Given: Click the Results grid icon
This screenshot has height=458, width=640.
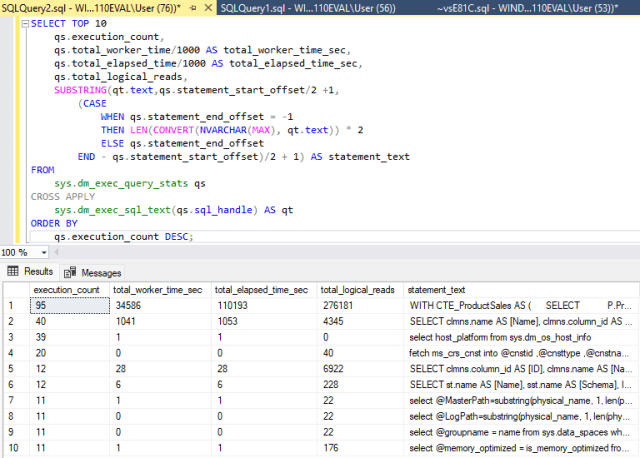Looking at the screenshot, I should click(13, 272).
